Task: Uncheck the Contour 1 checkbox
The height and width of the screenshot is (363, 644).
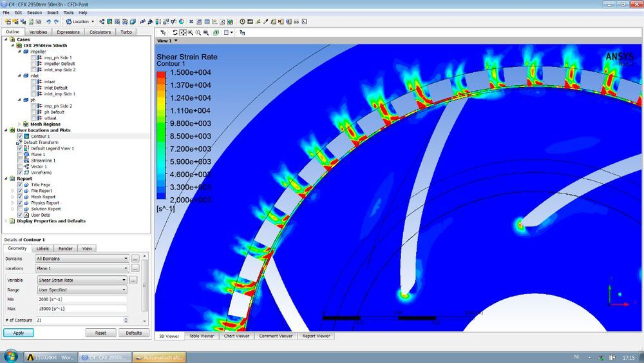Action: click(x=20, y=136)
